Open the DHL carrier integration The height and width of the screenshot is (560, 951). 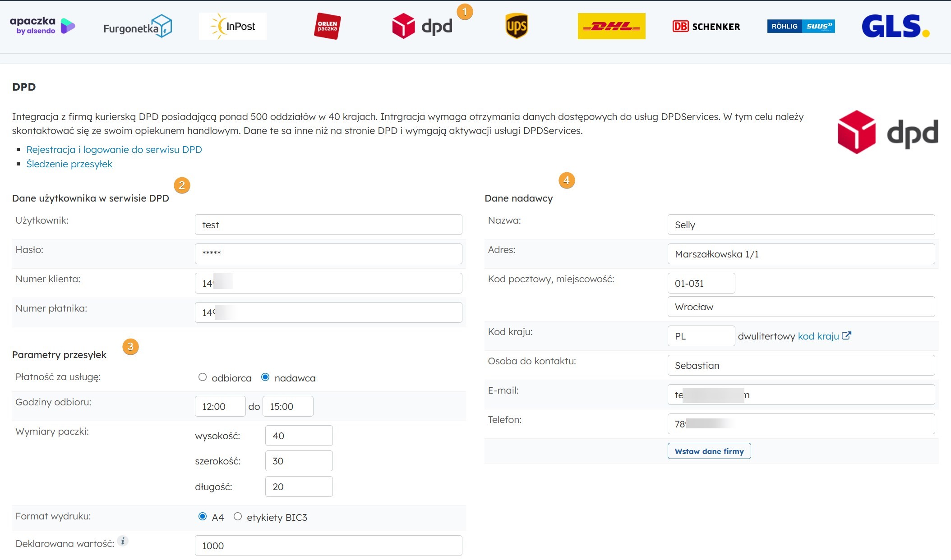(611, 26)
